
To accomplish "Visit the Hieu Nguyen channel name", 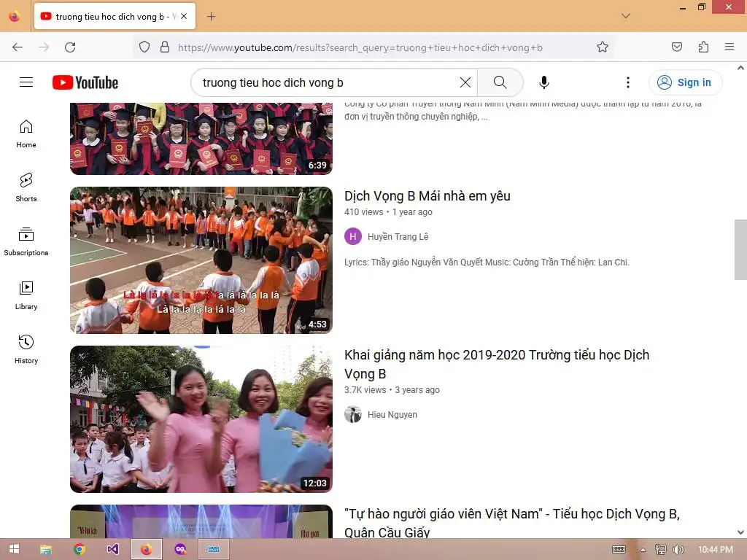I will click(x=392, y=415).
